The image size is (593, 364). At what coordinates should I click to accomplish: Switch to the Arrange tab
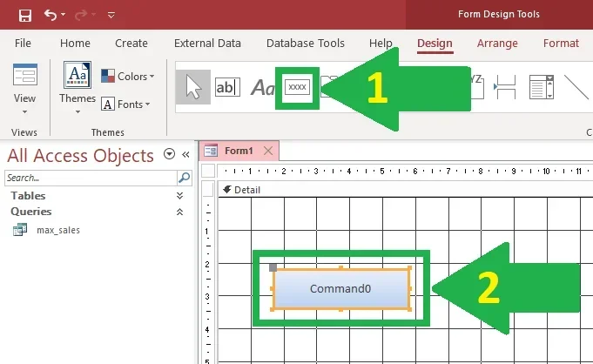point(497,44)
